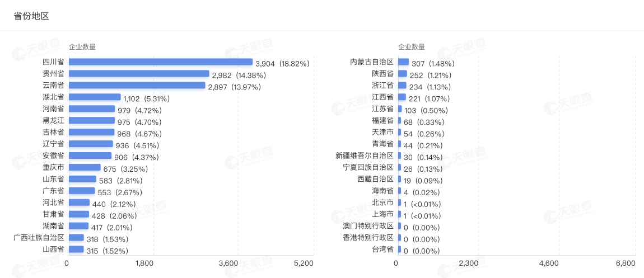Screen dimensions: 644x278
Task: Click the 贵州省 bar
Action: tap(138, 74)
